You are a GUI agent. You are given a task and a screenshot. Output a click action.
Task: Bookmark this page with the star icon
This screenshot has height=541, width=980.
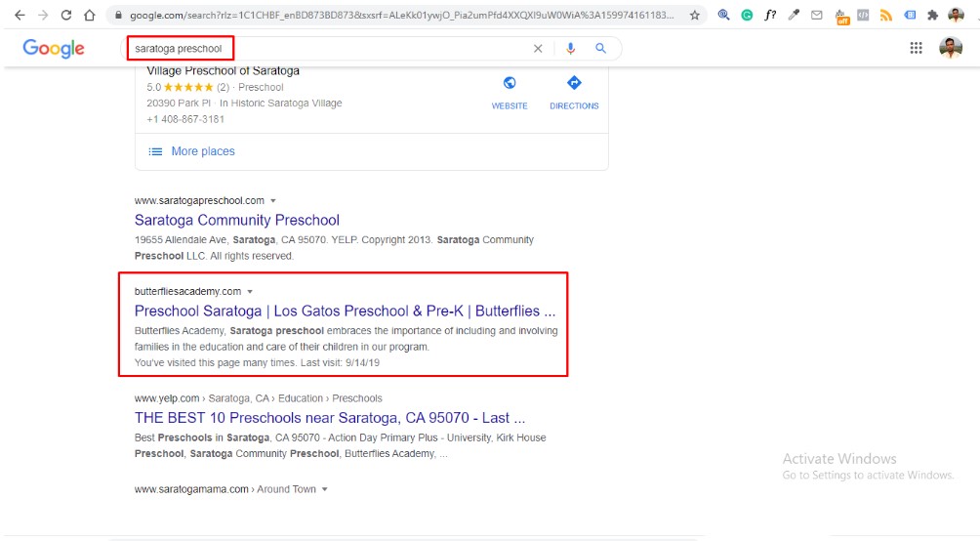point(695,16)
